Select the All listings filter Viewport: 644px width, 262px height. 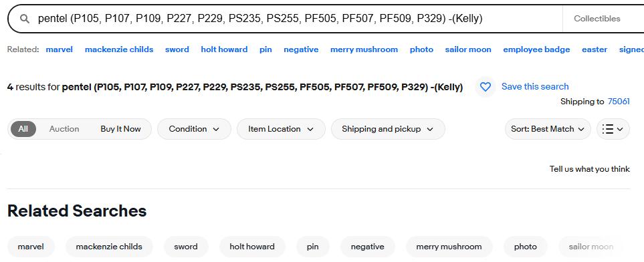(23, 129)
